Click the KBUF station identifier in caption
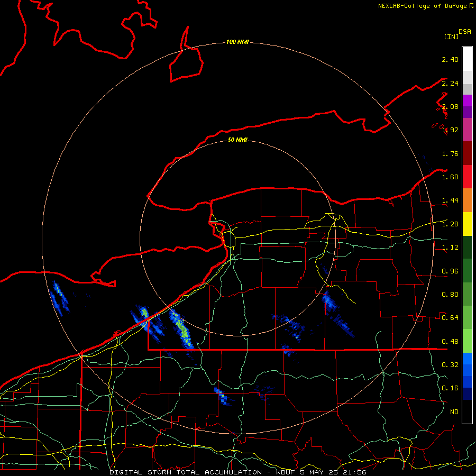Screen dimensions: 476x476 click(286, 472)
